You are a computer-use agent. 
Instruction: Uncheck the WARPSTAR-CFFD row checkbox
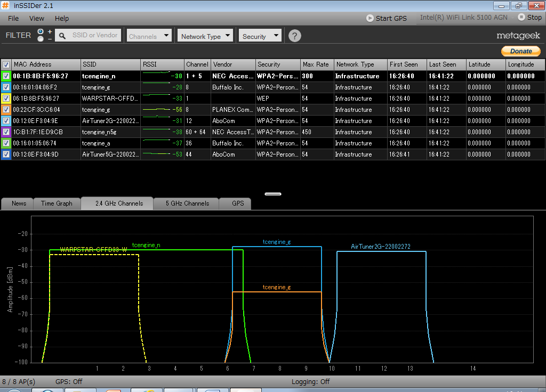(x=6, y=98)
